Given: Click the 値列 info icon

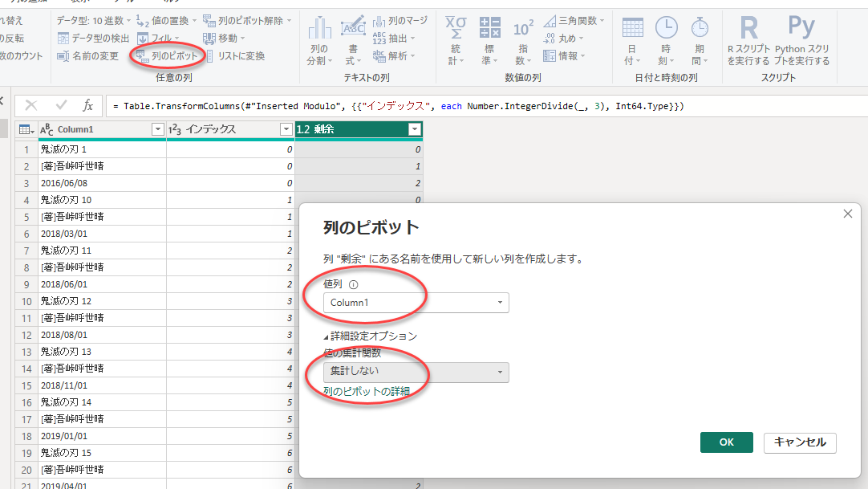Looking at the screenshot, I should pos(353,285).
